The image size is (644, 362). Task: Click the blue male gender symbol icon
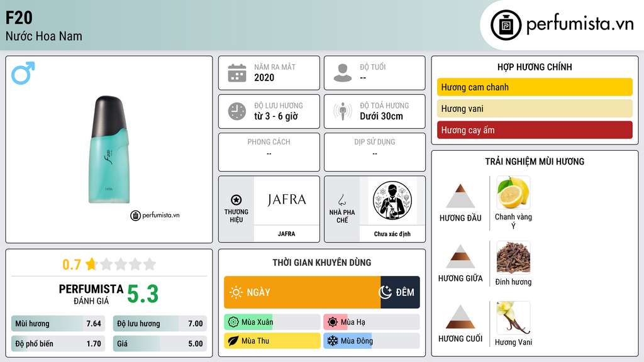23,73
